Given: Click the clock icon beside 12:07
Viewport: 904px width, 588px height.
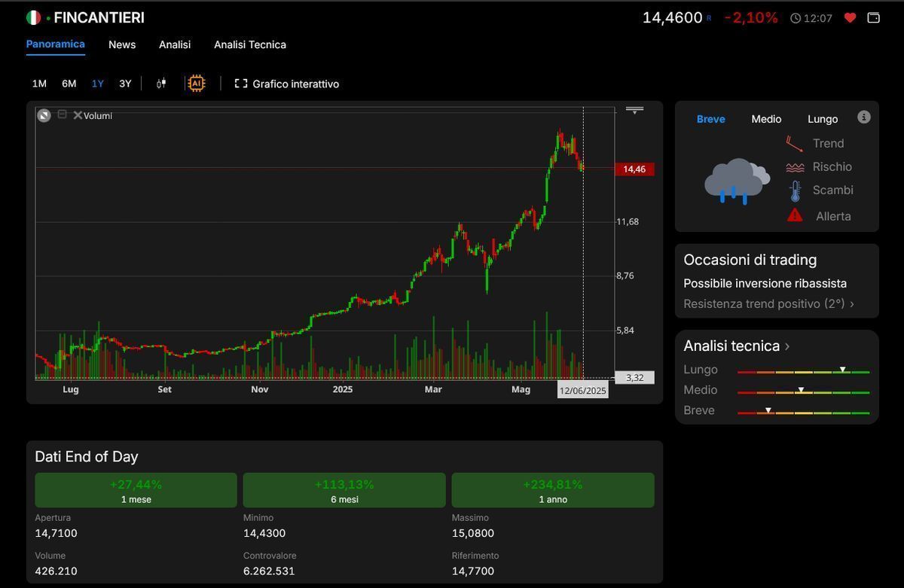Looking at the screenshot, I should (x=796, y=18).
